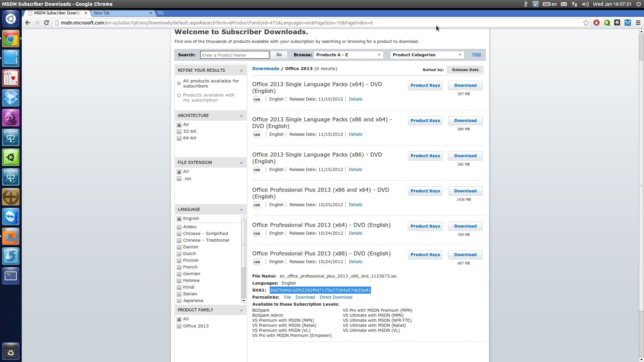Open the Product Categories dropdown
The image size is (644, 362).
tap(427, 55)
